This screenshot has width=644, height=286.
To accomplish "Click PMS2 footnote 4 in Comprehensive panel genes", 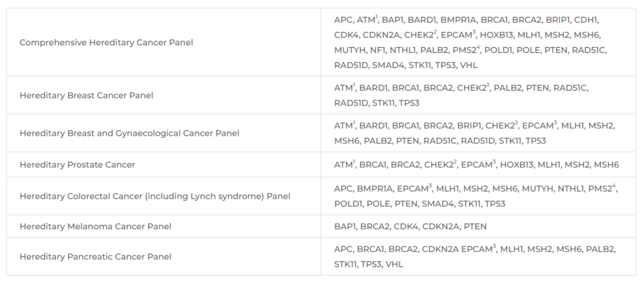I will (x=479, y=48).
